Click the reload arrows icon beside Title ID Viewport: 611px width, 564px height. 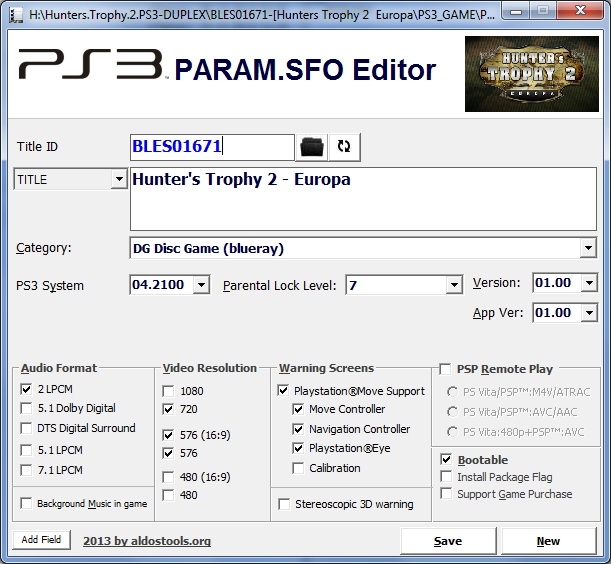[344, 147]
